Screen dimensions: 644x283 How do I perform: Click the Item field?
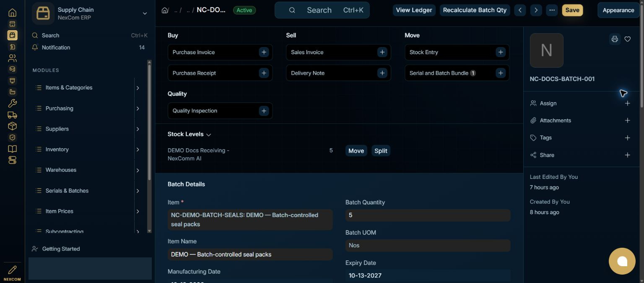250,220
